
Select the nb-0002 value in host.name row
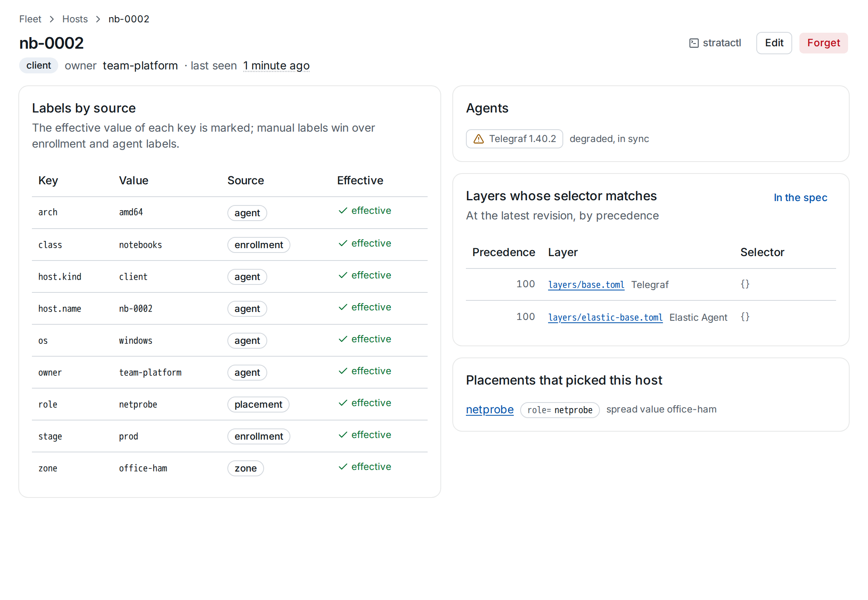coord(136,309)
